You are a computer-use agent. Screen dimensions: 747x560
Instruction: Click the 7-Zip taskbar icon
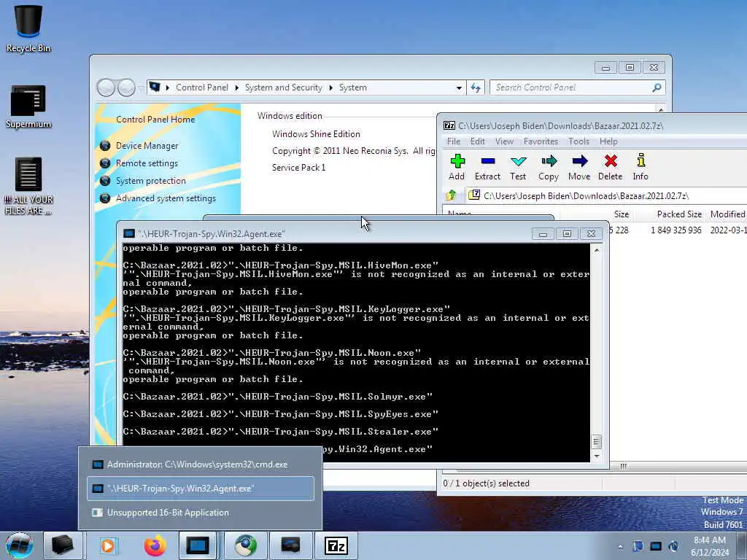(336, 545)
